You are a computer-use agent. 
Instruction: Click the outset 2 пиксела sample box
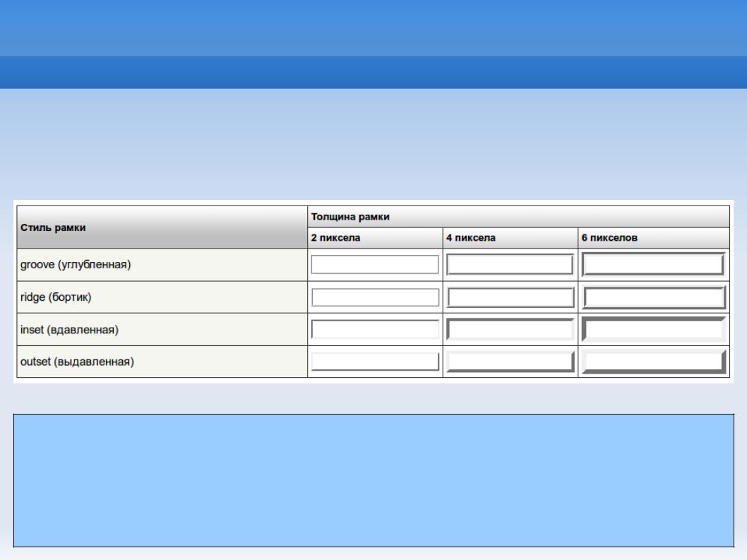pos(375,362)
